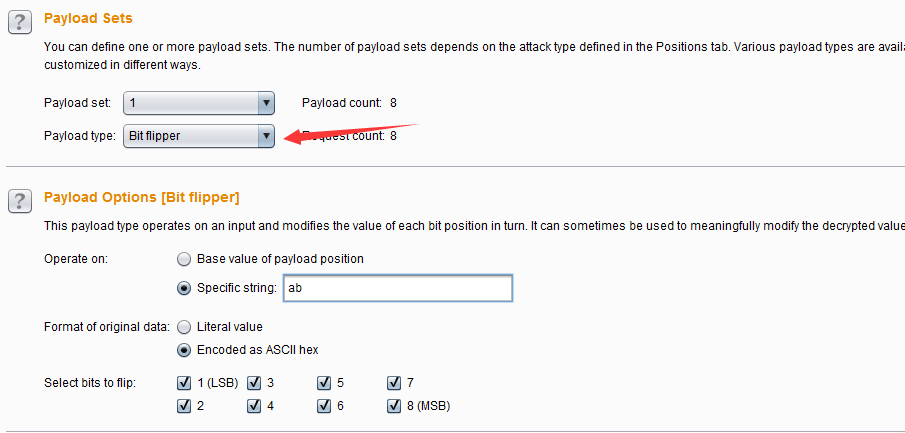
Task: Click the Specific string text field
Action: coord(397,289)
